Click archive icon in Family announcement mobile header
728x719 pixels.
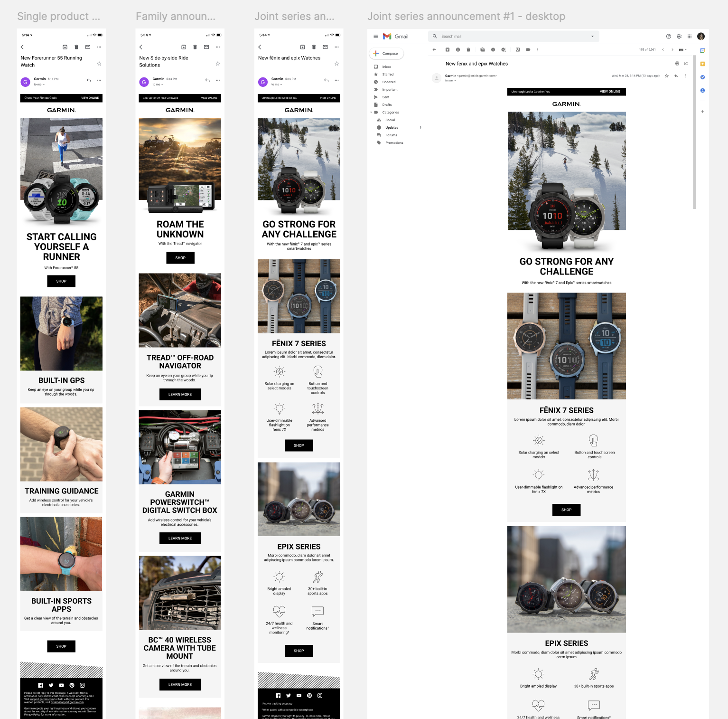tap(184, 47)
